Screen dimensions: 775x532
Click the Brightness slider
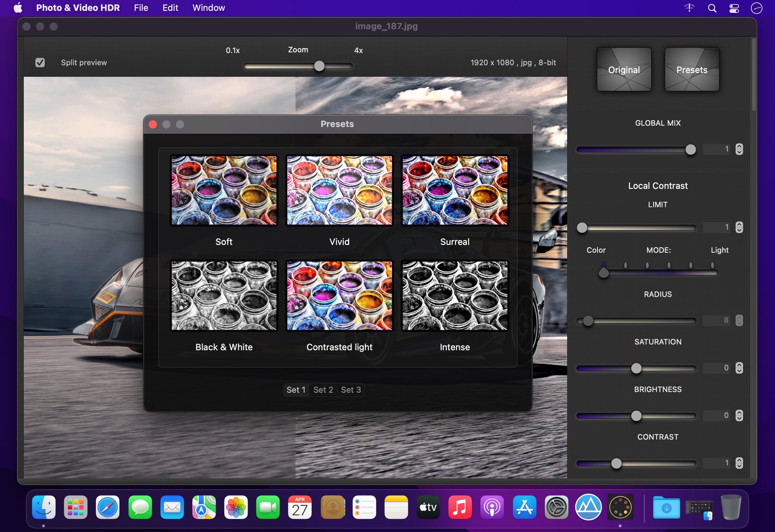(636, 416)
